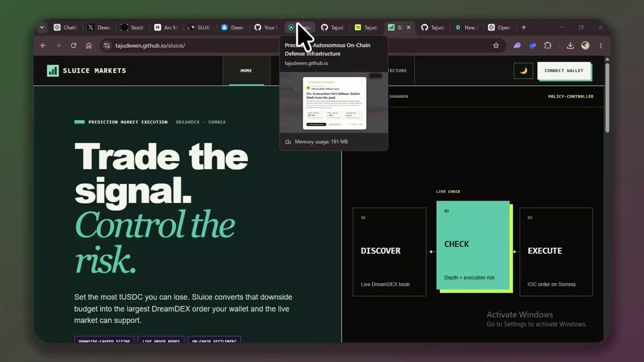The image size is (644, 362).
Task: Click the 'Live DreamDEX book' caption
Action: pos(385,284)
